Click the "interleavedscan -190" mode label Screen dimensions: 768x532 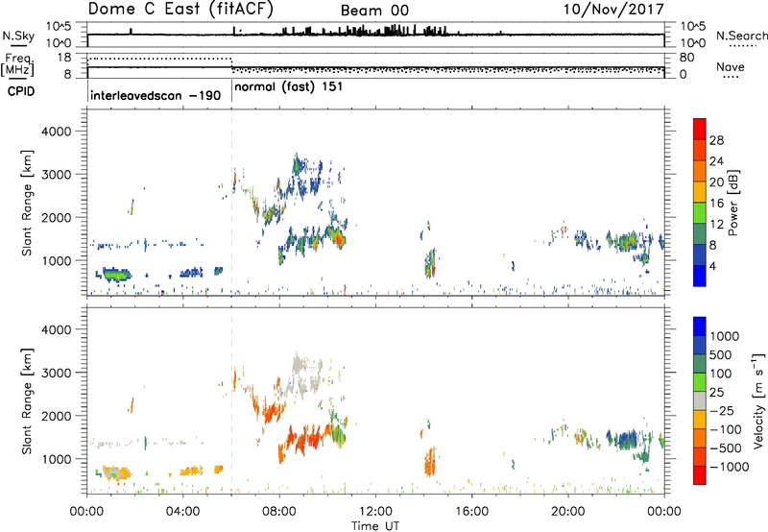pyautogui.click(x=156, y=95)
